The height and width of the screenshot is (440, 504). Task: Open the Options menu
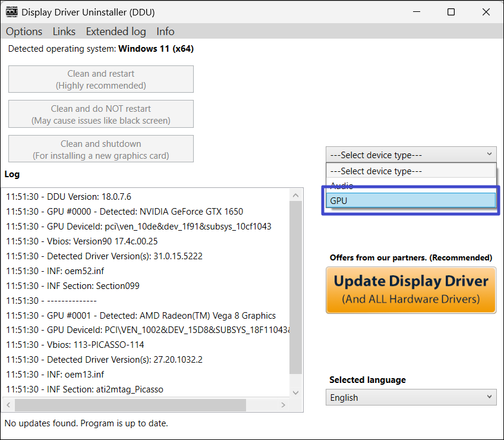24,32
